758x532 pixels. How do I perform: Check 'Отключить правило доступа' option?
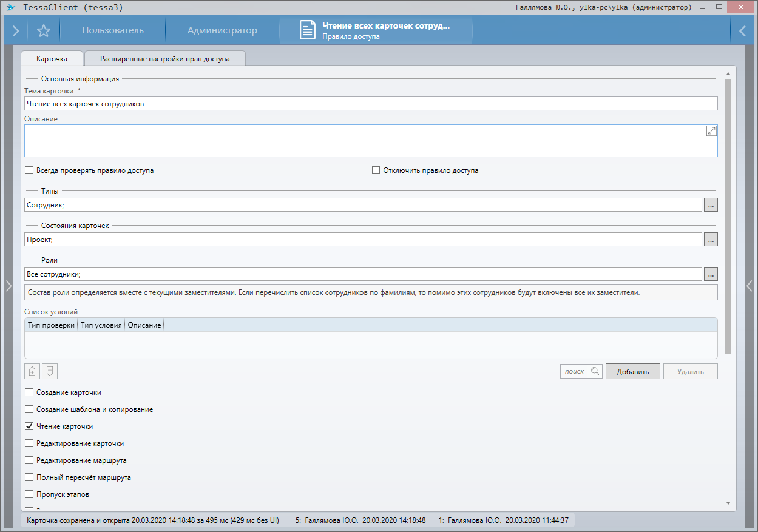tap(376, 170)
